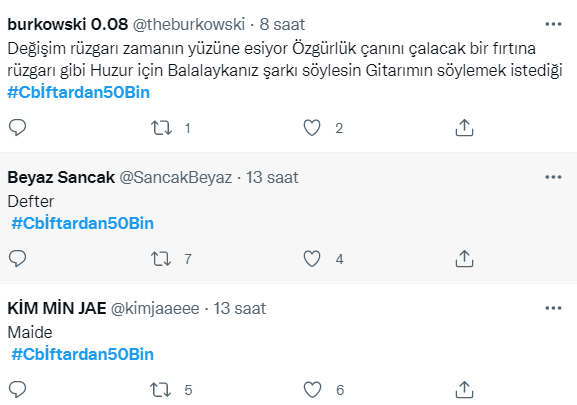Open the Beyaz Sancak profile name
The image size is (577, 405).
(x=61, y=178)
